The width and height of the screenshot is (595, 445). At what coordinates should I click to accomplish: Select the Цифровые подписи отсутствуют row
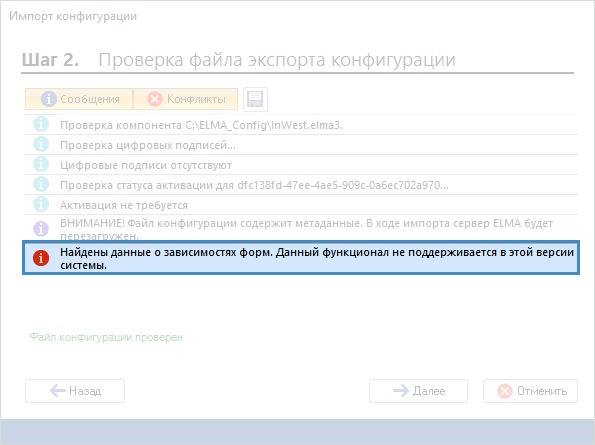point(301,165)
